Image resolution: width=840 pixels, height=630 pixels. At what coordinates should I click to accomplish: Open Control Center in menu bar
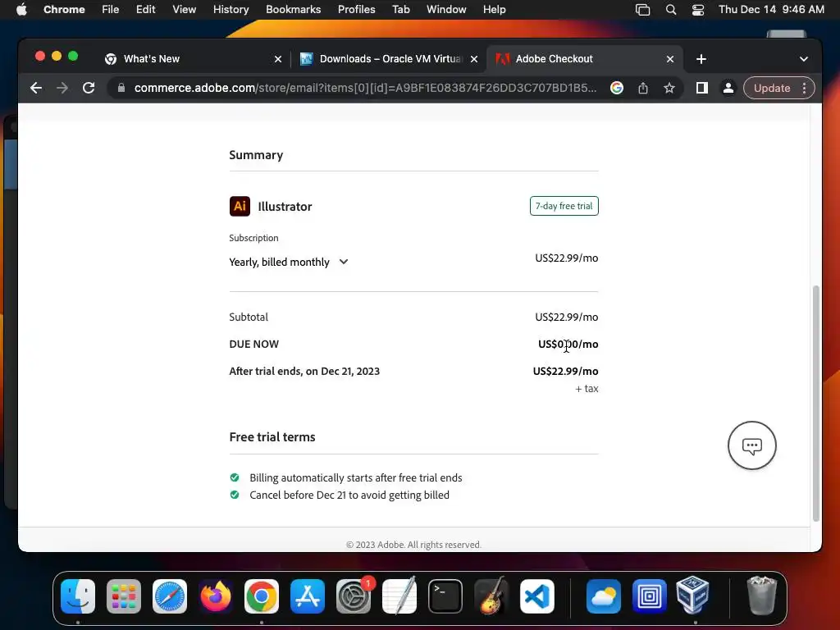pos(698,10)
